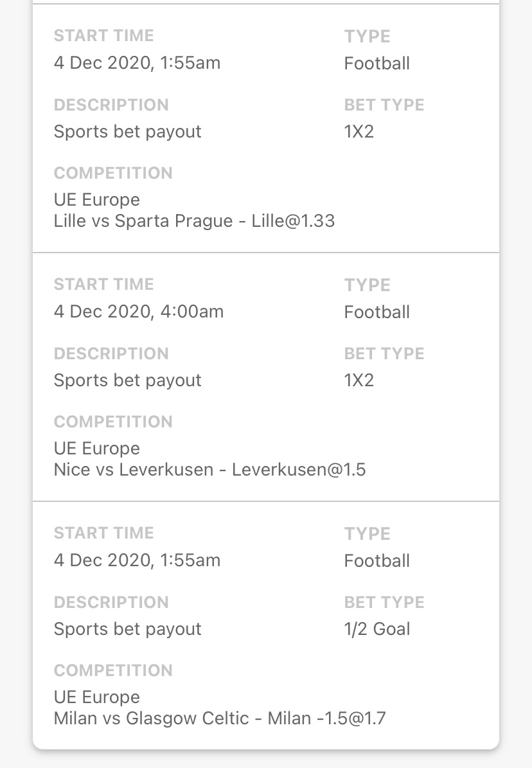The image size is (532, 768).
Task: Click the 4:00am start time value
Action: (x=139, y=312)
